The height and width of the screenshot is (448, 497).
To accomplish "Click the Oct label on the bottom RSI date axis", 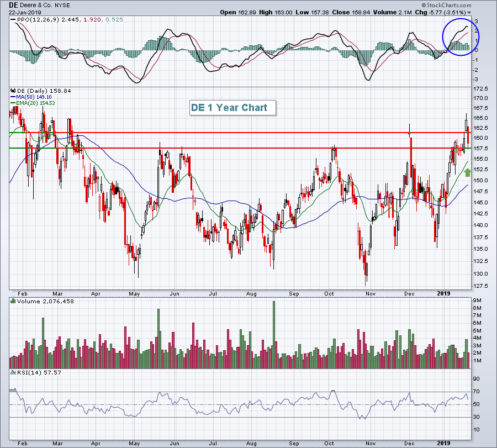I will (x=329, y=444).
